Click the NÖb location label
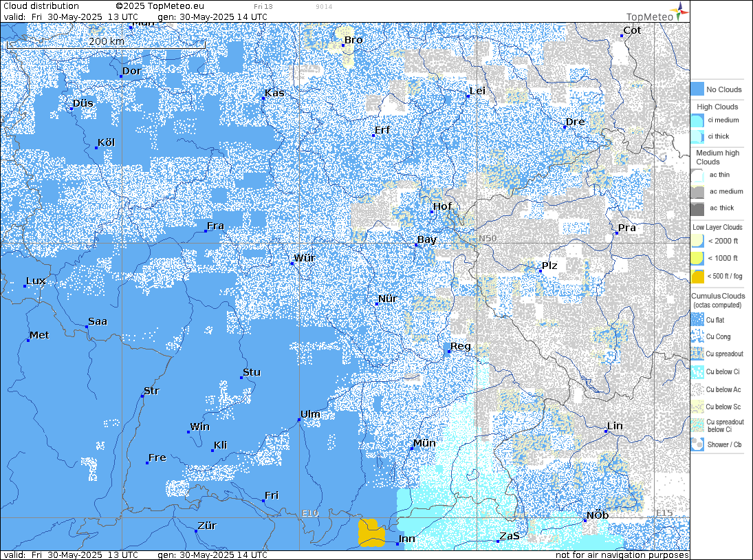The image size is (753, 560). pyautogui.click(x=598, y=515)
